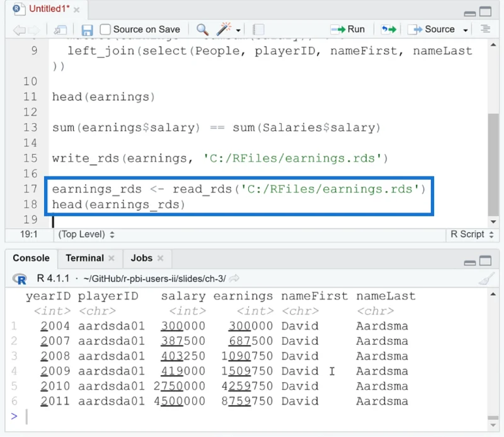Expand code tools dropdown arrow
This screenshot has height=437, width=504.
(238, 30)
